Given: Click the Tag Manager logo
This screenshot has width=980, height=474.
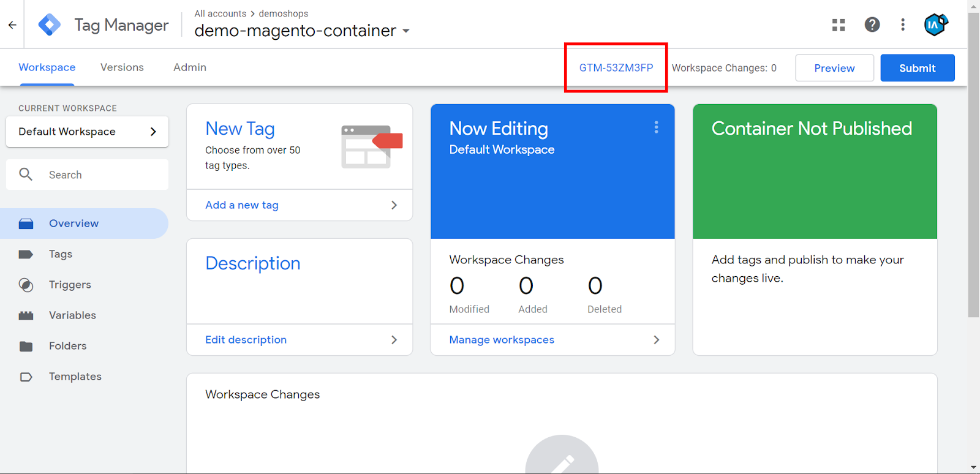Looking at the screenshot, I should click(x=50, y=25).
